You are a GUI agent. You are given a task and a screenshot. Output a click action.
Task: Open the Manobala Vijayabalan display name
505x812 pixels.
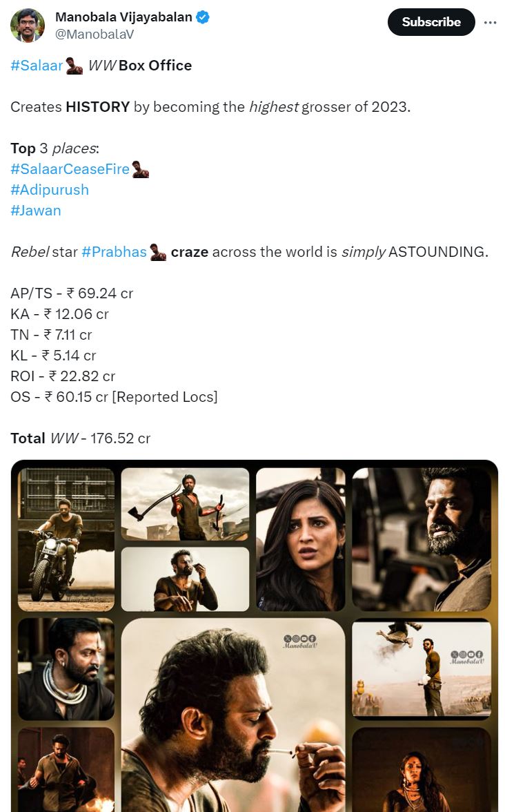(123, 17)
